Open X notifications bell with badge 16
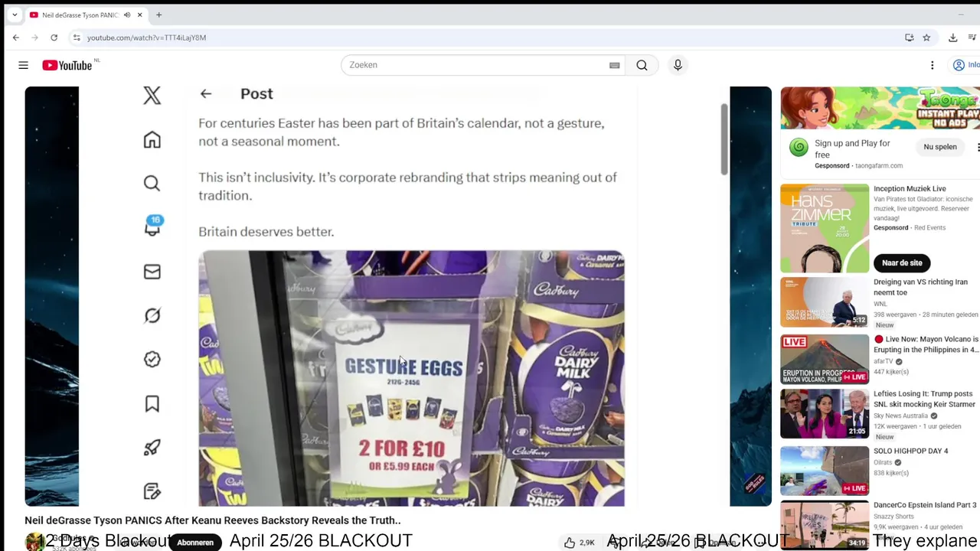 coord(152,227)
